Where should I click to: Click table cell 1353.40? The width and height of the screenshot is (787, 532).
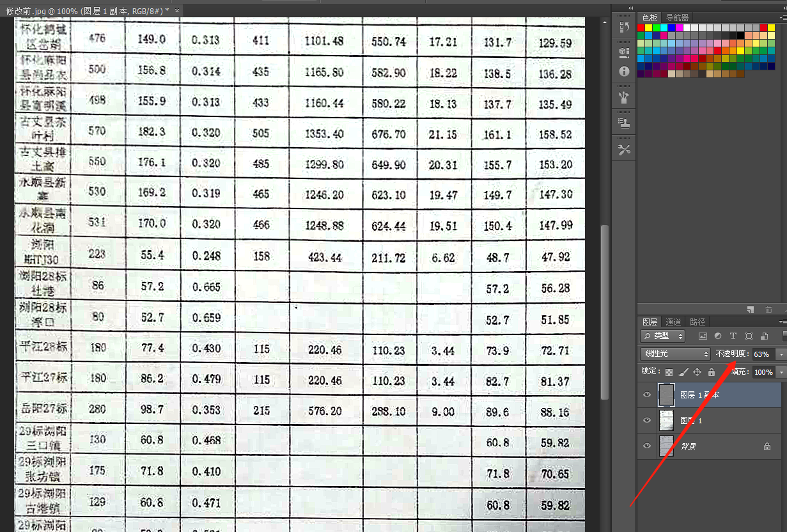324,134
